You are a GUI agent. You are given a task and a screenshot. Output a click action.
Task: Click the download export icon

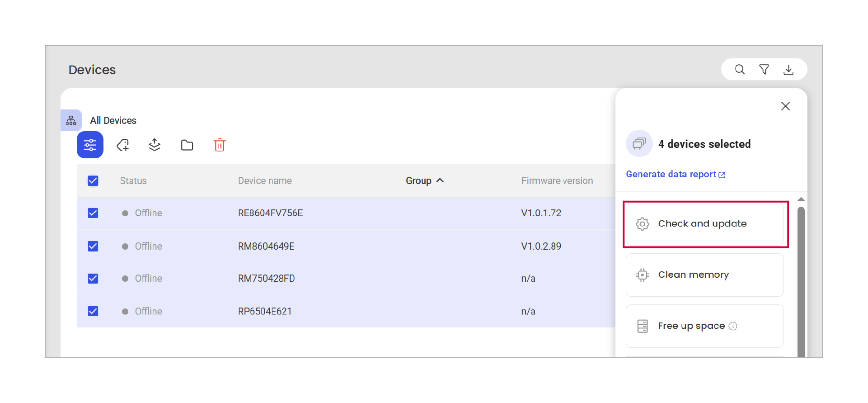(x=788, y=70)
